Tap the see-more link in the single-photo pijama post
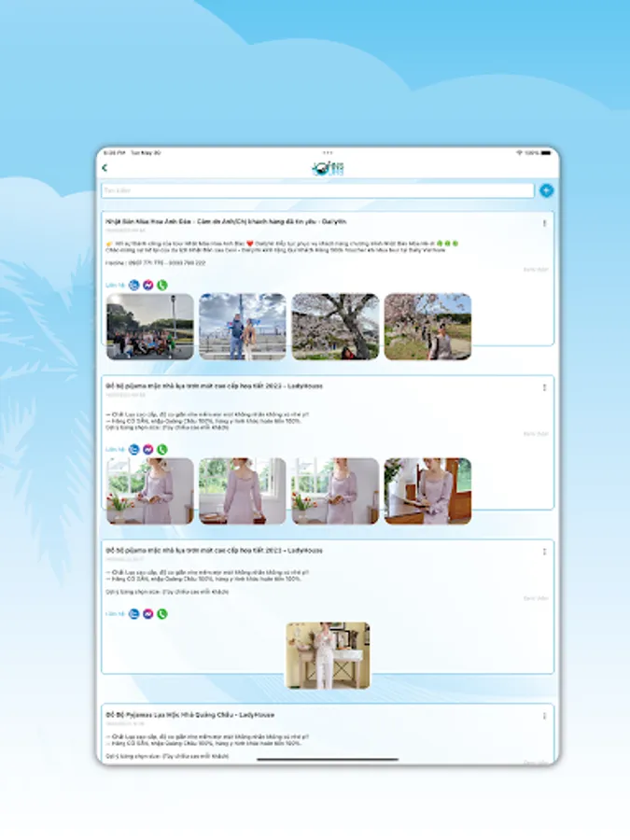The height and width of the screenshot is (840, 630). click(536, 598)
